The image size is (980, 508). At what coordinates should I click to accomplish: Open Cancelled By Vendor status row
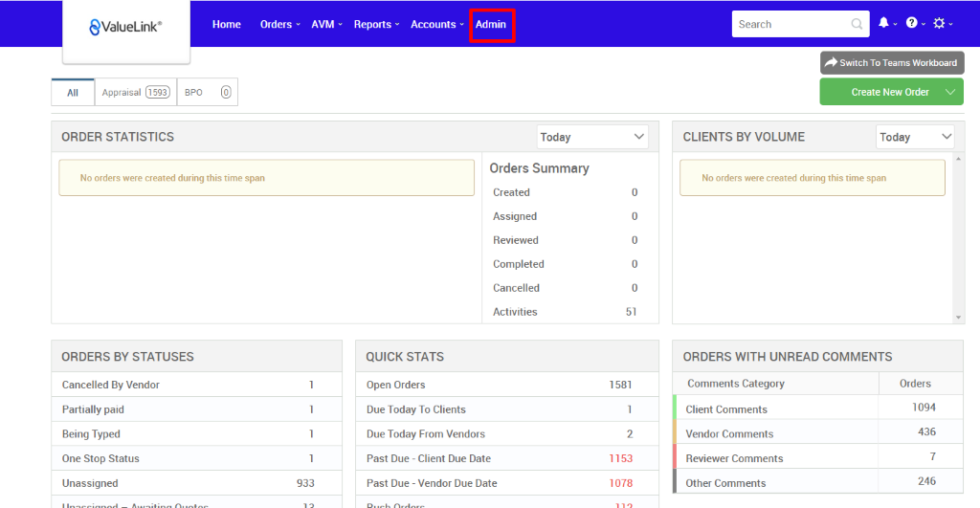[x=197, y=385]
